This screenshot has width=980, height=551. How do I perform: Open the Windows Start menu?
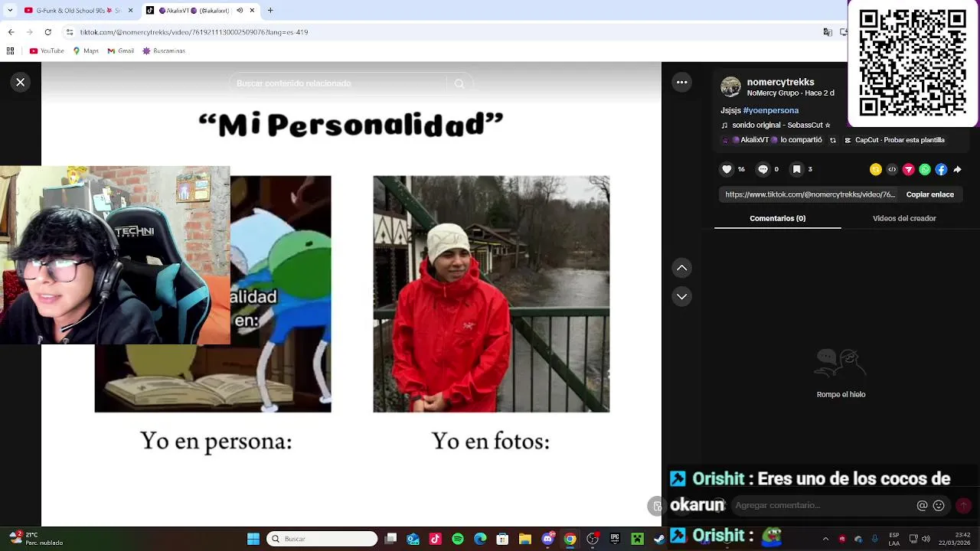coord(253,539)
